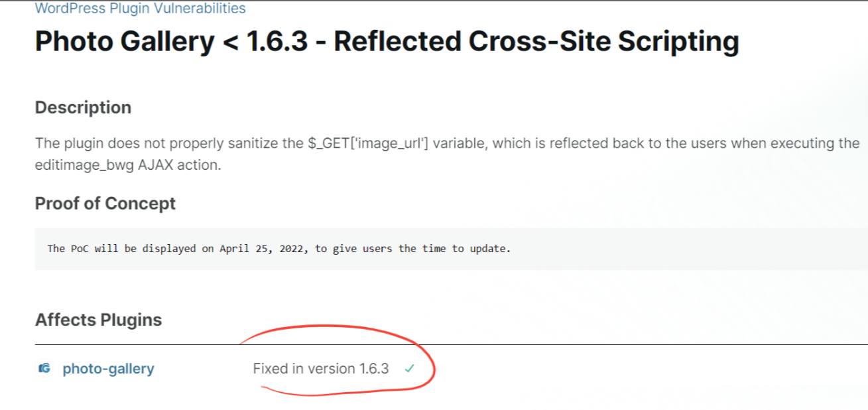Click 'to give users the time to update' text

tap(412, 249)
